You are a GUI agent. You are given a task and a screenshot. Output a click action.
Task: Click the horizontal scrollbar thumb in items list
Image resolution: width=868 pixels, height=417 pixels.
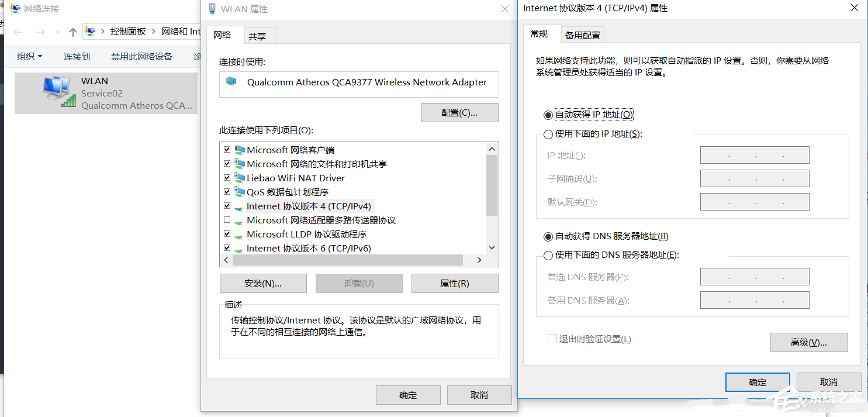point(347,260)
